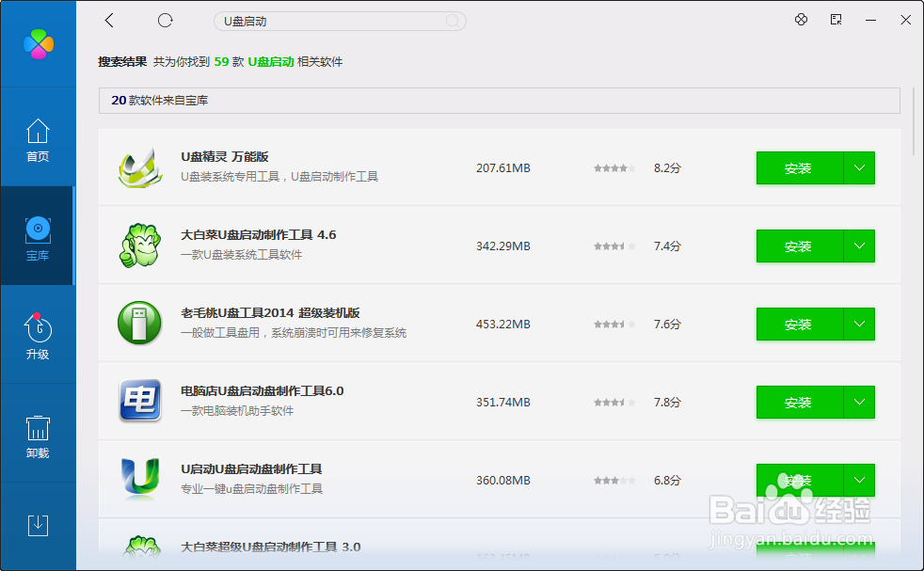The image size is (924, 571).
Task: Open the U盘精灵 万能版 app icon
Action: [x=139, y=167]
